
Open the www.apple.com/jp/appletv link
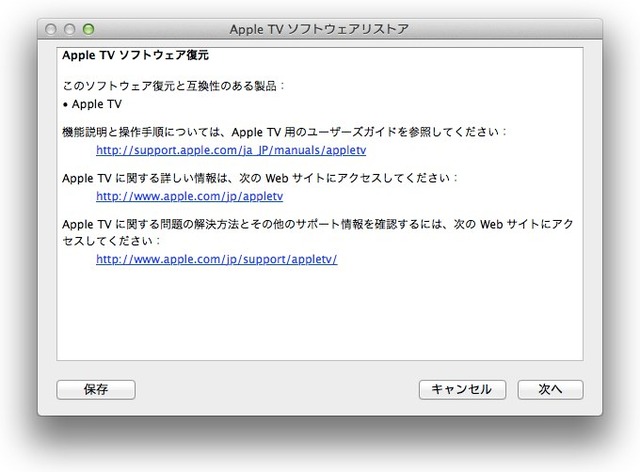coord(189,196)
